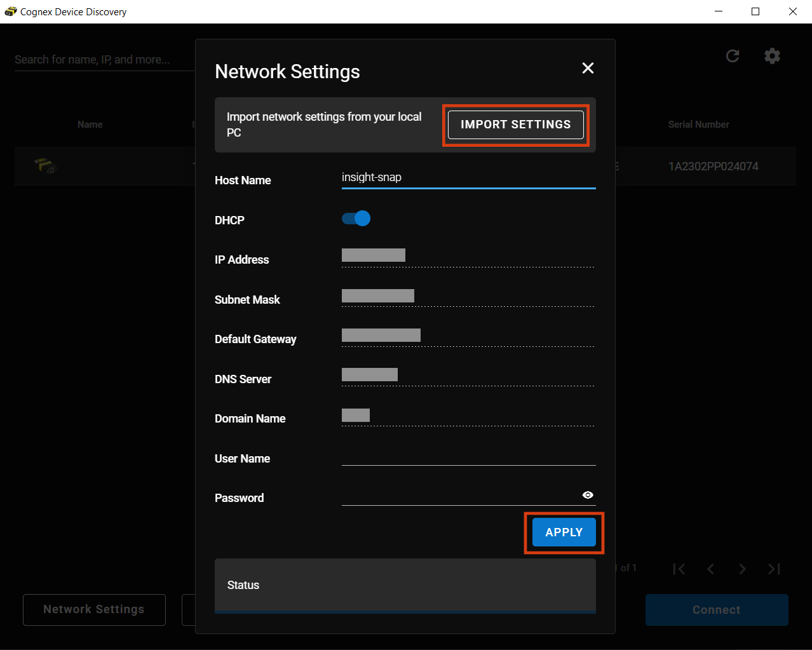The image size is (812, 650).
Task: Click the camera device icon in list
Action: [x=45, y=166]
